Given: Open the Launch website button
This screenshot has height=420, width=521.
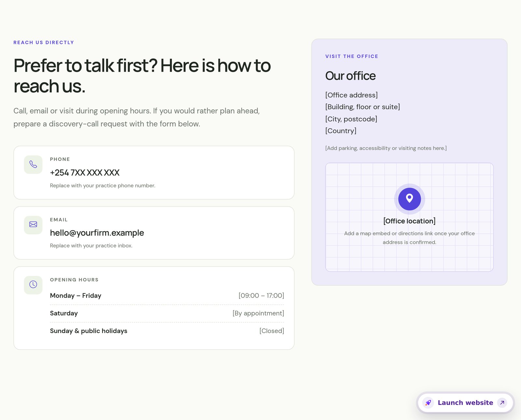Looking at the screenshot, I should click(465, 403).
